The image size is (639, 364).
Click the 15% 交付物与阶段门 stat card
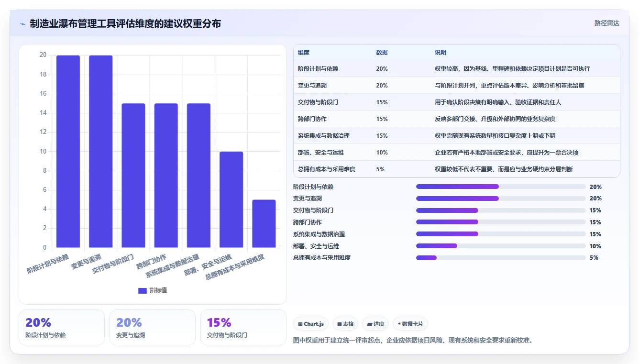click(243, 327)
